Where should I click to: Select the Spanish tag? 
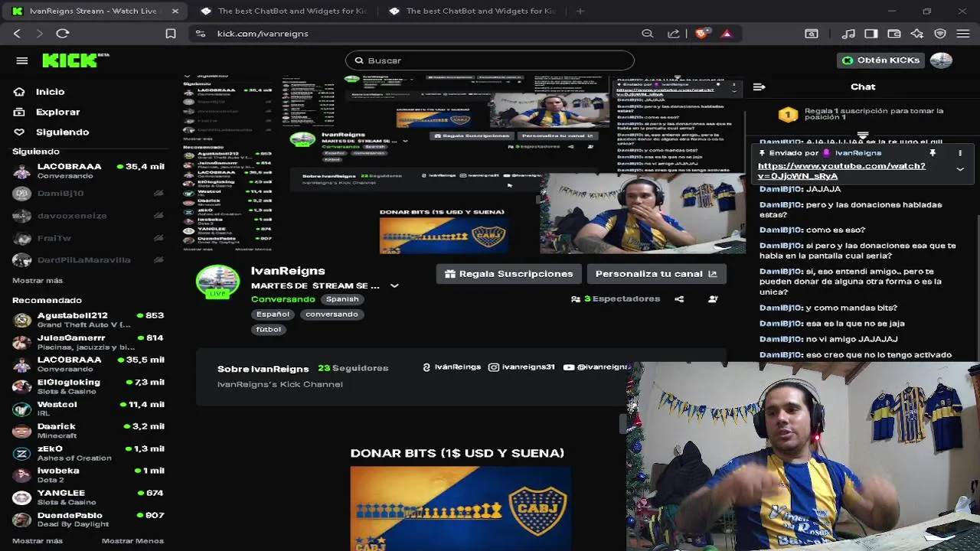(342, 299)
